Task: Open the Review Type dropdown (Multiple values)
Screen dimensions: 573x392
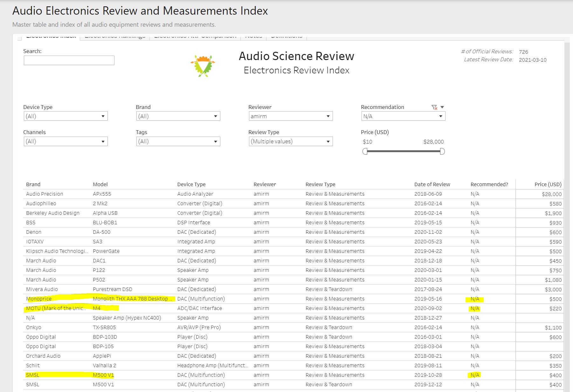Action: (x=291, y=141)
